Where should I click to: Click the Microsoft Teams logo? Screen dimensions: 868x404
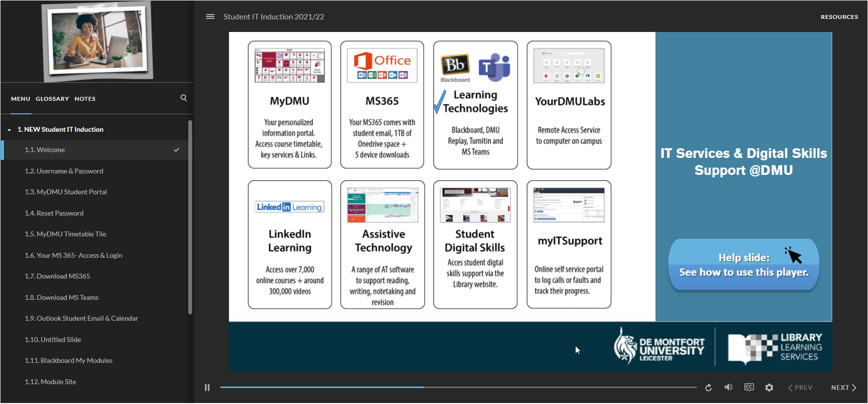click(x=494, y=67)
